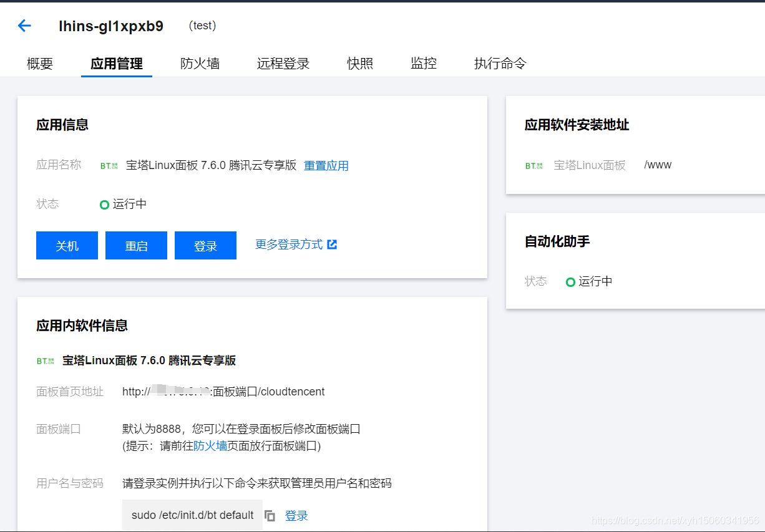Click the instance name lhins-gl1xpxb9

[x=111, y=26]
